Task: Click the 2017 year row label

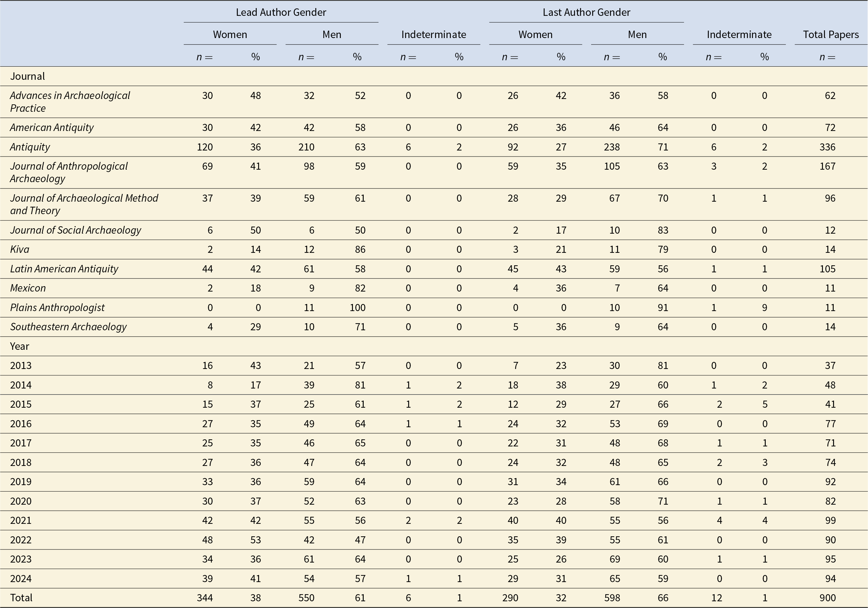Action: click(21, 443)
